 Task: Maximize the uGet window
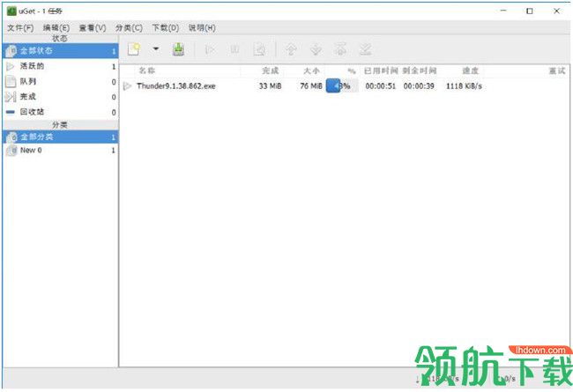pos(530,11)
